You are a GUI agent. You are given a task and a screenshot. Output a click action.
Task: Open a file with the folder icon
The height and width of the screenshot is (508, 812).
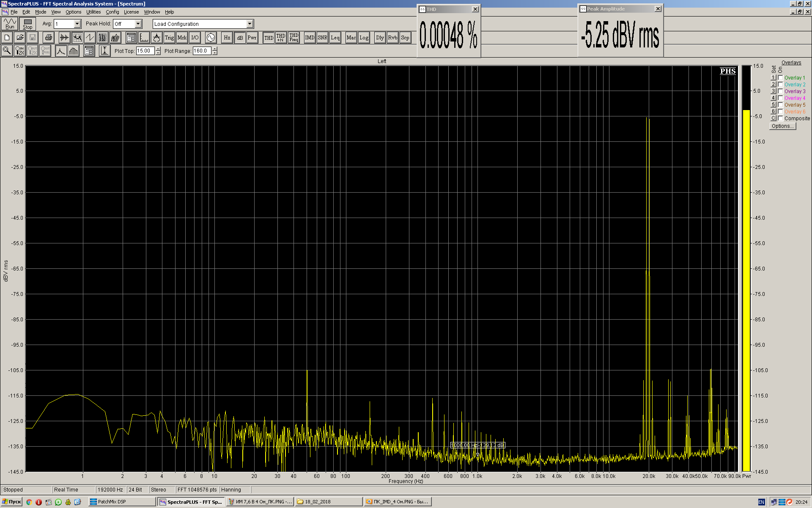pos(20,38)
